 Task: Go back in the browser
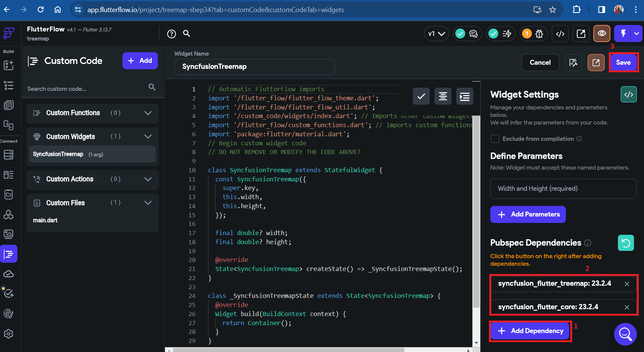pyautogui.click(x=7, y=9)
